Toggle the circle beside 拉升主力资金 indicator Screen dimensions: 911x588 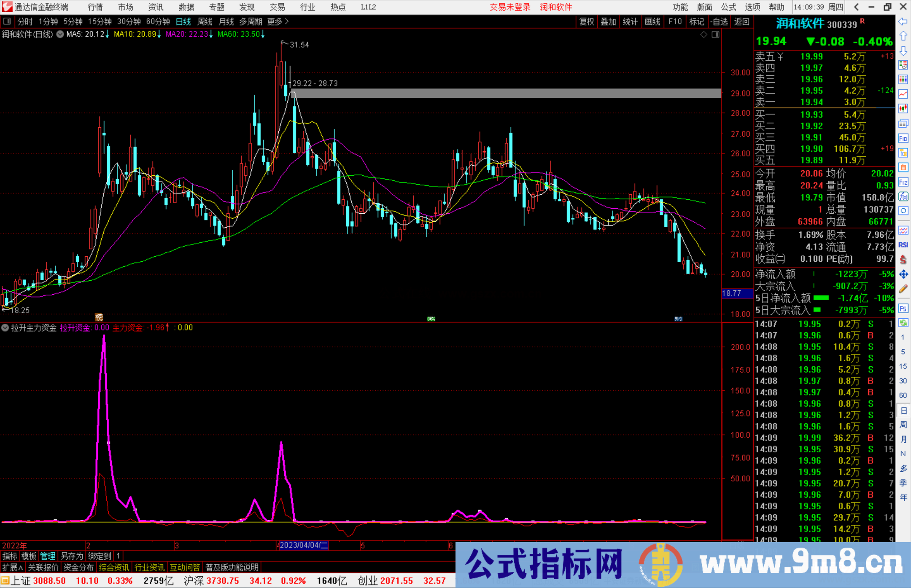pyautogui.click(x=5, y=328)
